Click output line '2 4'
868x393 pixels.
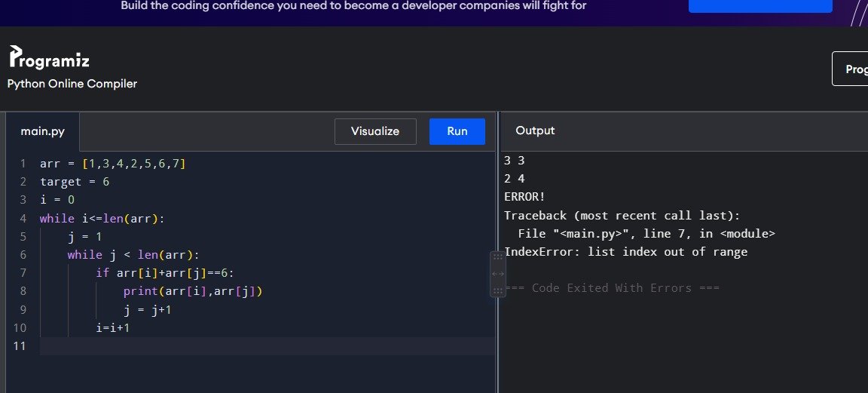(x=515, y=179)
